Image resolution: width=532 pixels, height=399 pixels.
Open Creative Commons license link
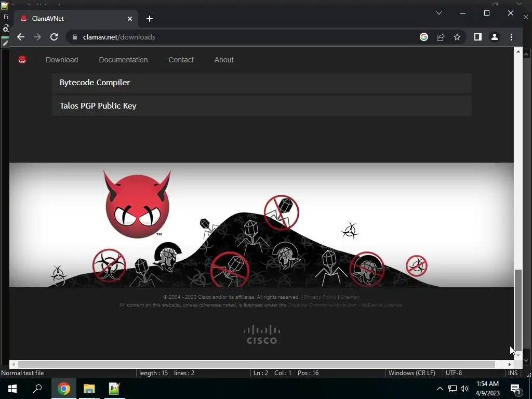345,304
